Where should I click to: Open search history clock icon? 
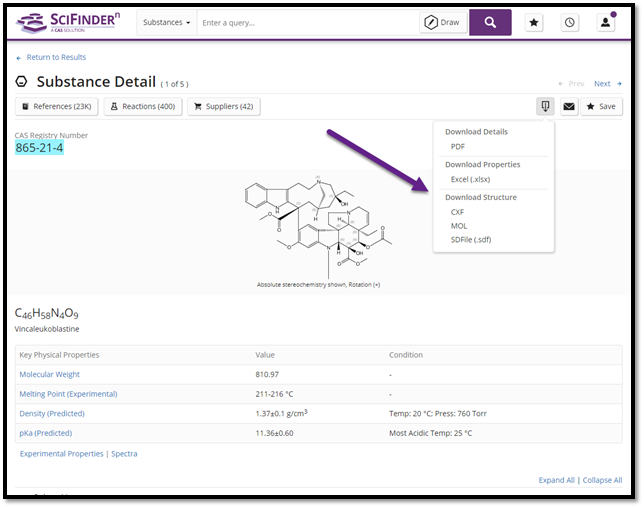(570, 23)
